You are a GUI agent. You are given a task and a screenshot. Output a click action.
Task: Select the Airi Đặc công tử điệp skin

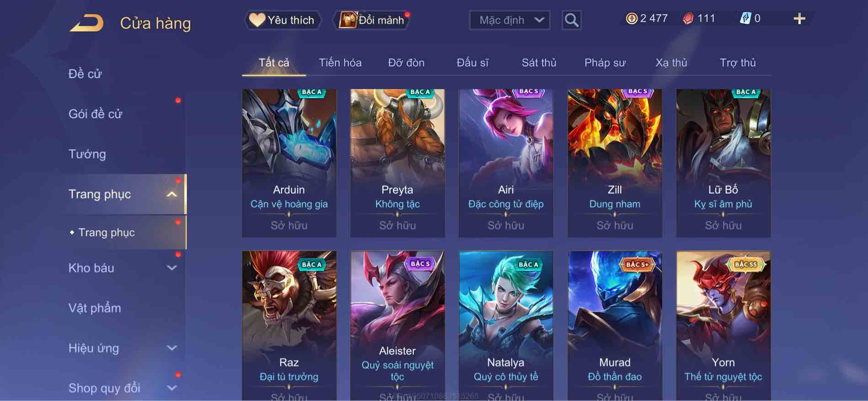(506, 163)
